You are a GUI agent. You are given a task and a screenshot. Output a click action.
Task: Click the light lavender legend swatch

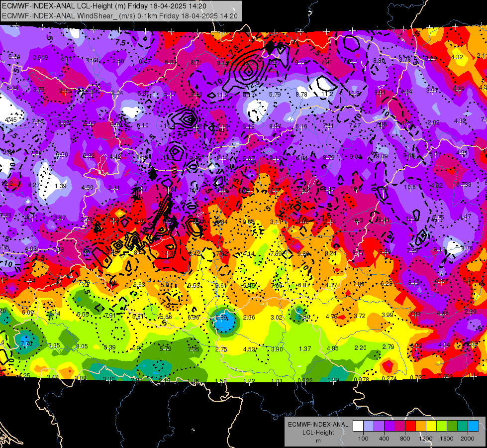369,426
